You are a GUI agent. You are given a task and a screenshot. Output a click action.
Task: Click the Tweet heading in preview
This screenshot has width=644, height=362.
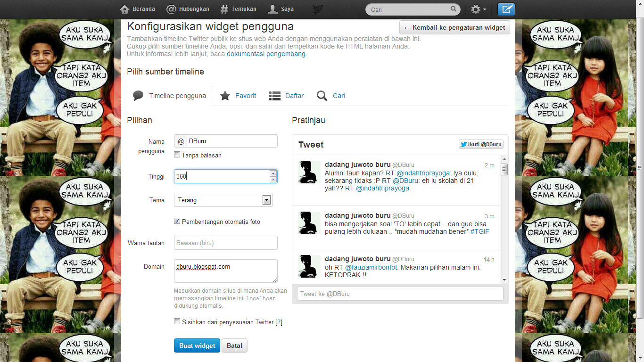[x=311, y=145]
